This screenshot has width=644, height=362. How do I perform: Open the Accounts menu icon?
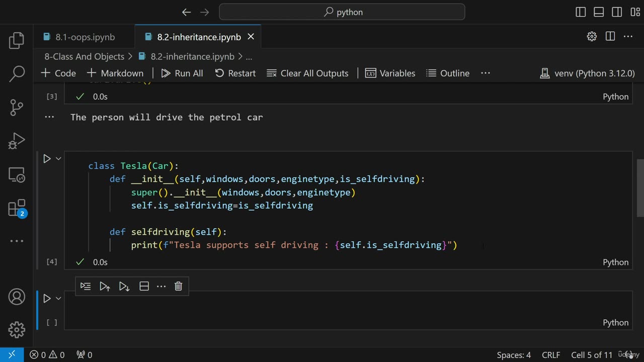(x=17, y=297)
